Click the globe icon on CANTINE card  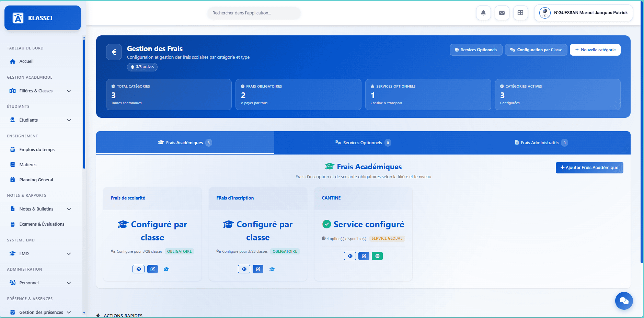(x=377, y=256)
